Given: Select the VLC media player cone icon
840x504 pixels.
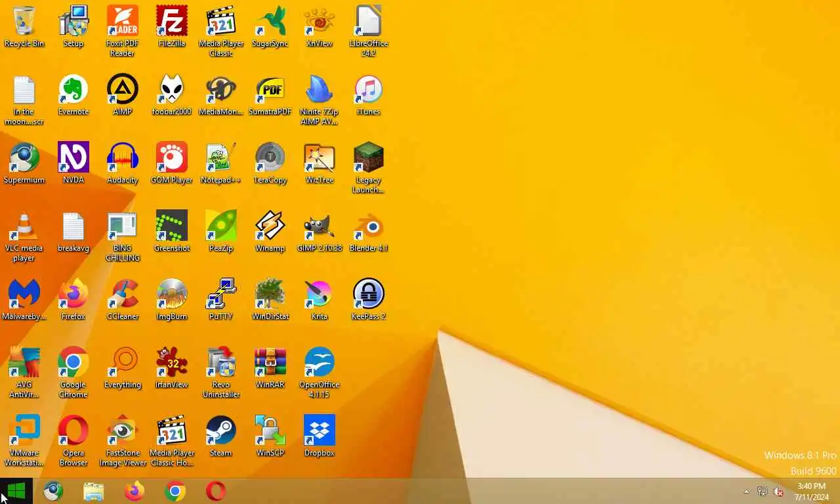Looking at the screenshot, I should coord(24,226).
